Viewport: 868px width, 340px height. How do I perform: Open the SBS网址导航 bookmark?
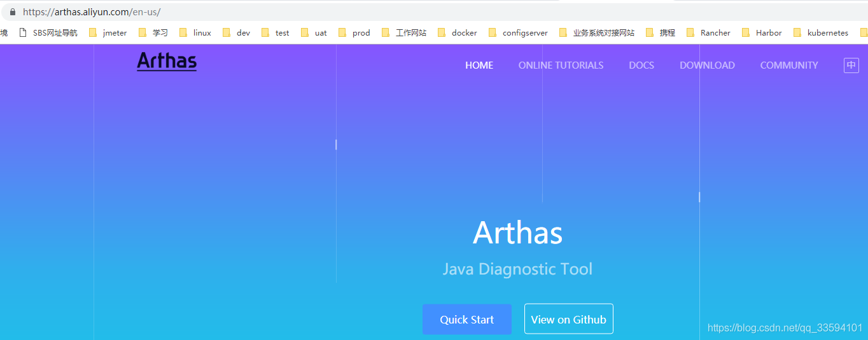coord(48,32)
